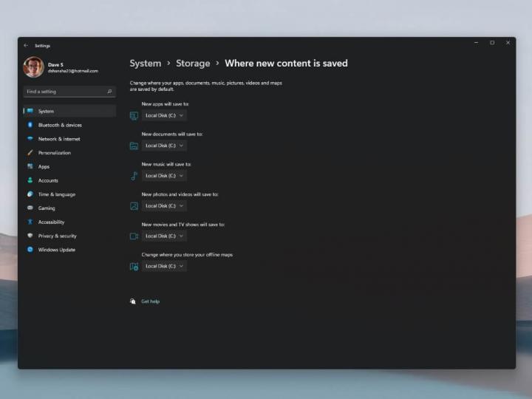Open the New photos and videos save dropdown
The height and width of the screenshot is (399, 532).
pyautogui.click(x=164, y=206)
